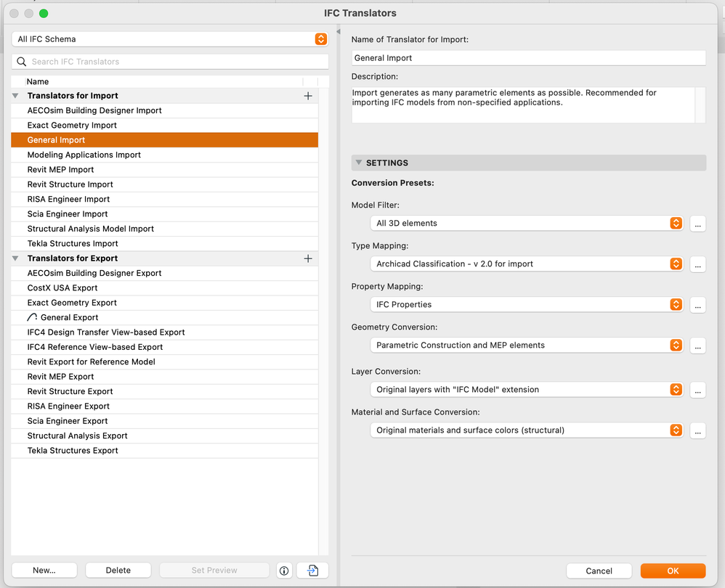Image resolution: width=725 pixels, height=588 pixels.
Task: Open the Model Filter dropdown
Action: (527, 223)
